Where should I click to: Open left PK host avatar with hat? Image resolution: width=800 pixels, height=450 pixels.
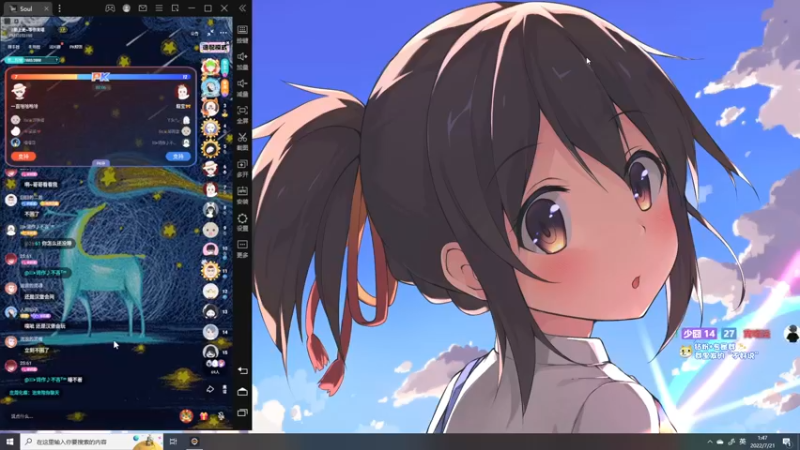coord(19,91)
